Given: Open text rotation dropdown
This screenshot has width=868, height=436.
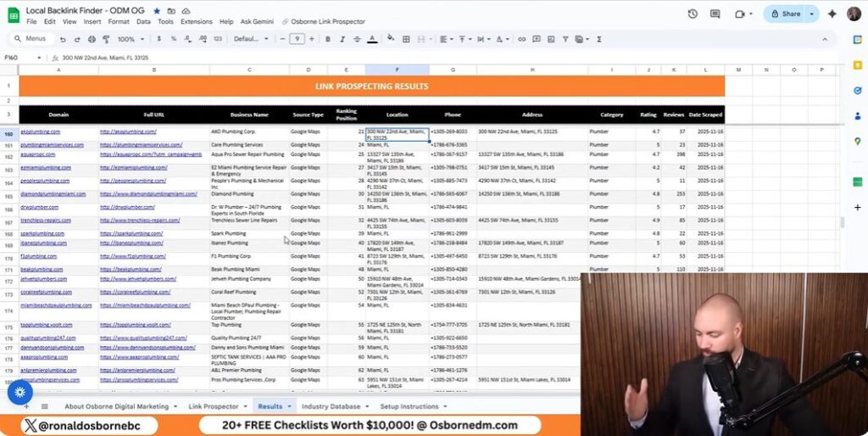Looking at the screenshot, I should 502,39.
